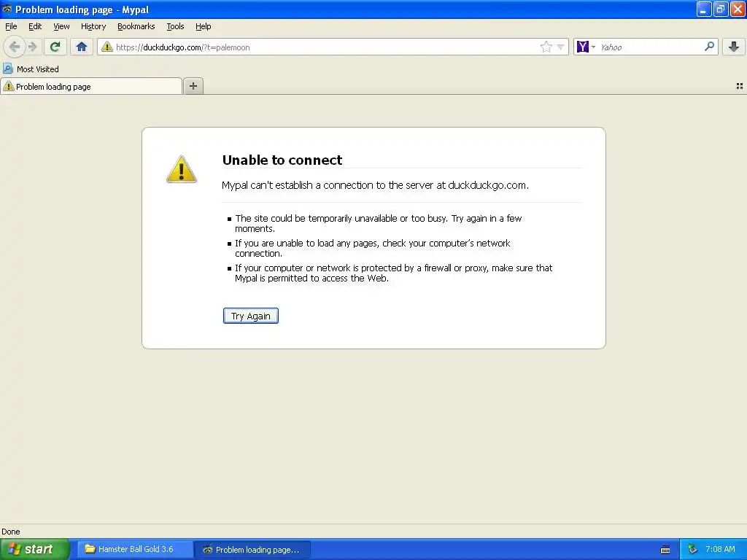Minimize the Mypal window

(x=704, y=9)
